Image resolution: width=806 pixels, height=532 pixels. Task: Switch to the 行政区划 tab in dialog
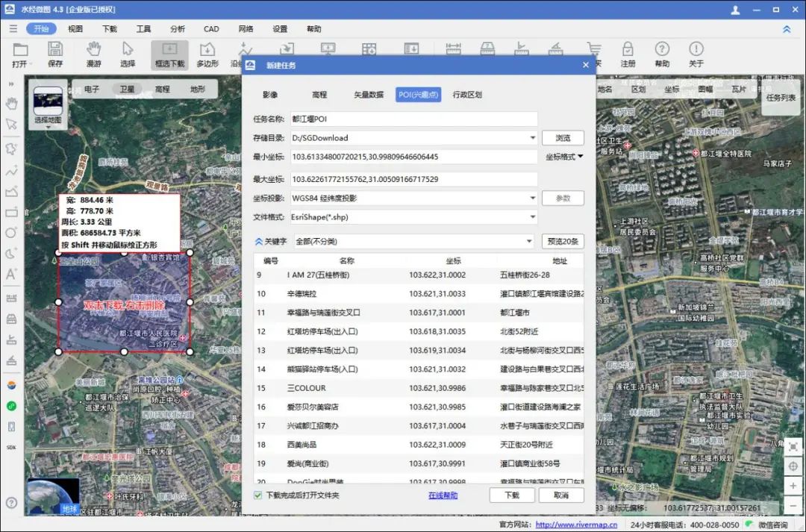[466, 95]
